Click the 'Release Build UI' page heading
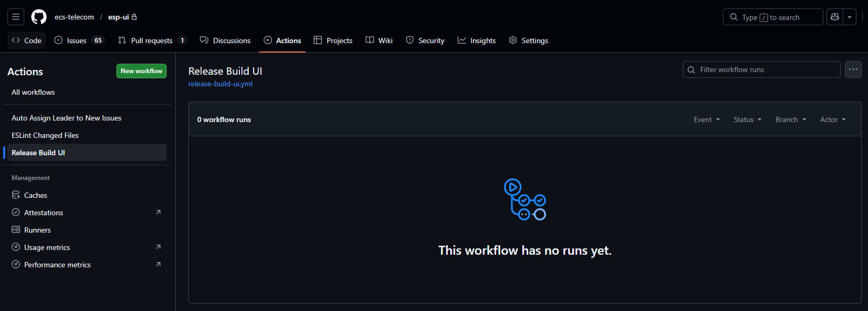 click(225, 71)
